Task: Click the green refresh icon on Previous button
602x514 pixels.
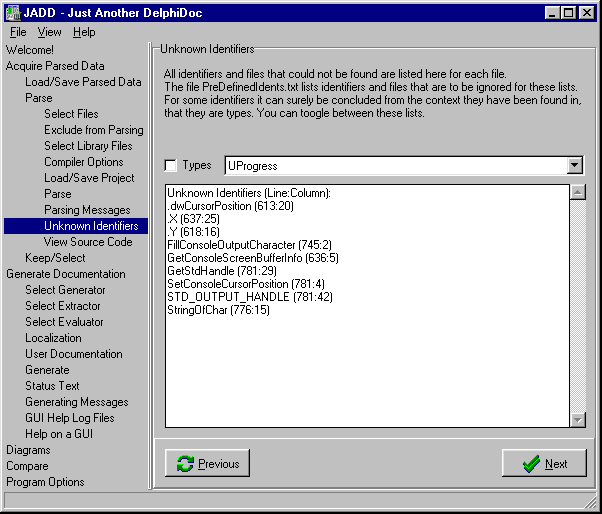Action: click(x=185, y=463)
